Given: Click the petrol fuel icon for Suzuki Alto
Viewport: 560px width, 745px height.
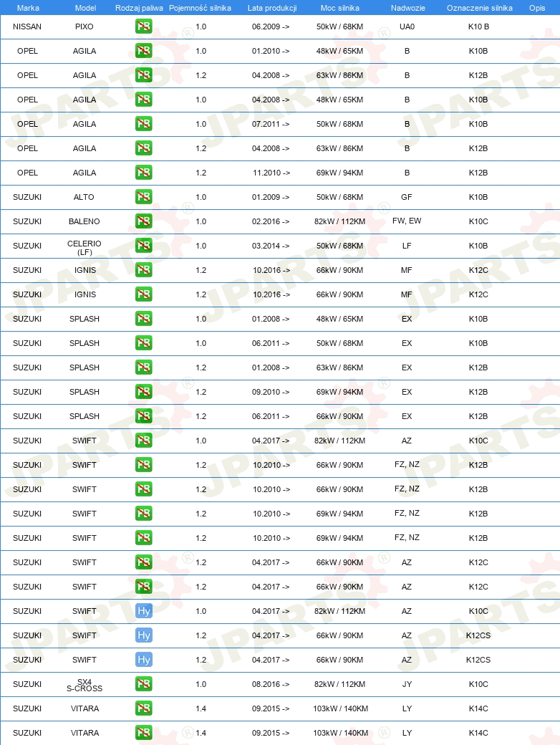Looking at the screenshot, I should click(x=143, y=197).
